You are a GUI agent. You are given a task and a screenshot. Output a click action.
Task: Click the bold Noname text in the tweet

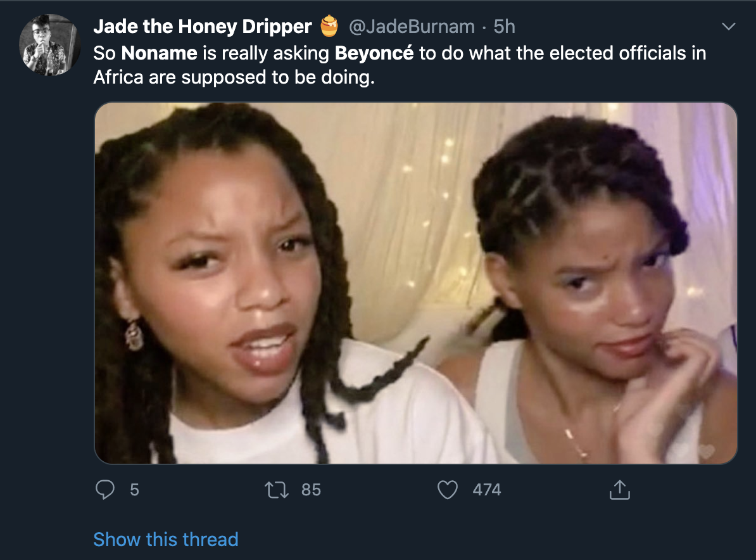pyautogui.click(x=159, y=53)
